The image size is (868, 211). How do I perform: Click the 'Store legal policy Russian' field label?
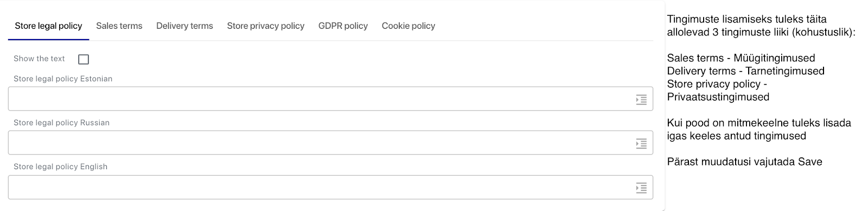pos(61,123)
